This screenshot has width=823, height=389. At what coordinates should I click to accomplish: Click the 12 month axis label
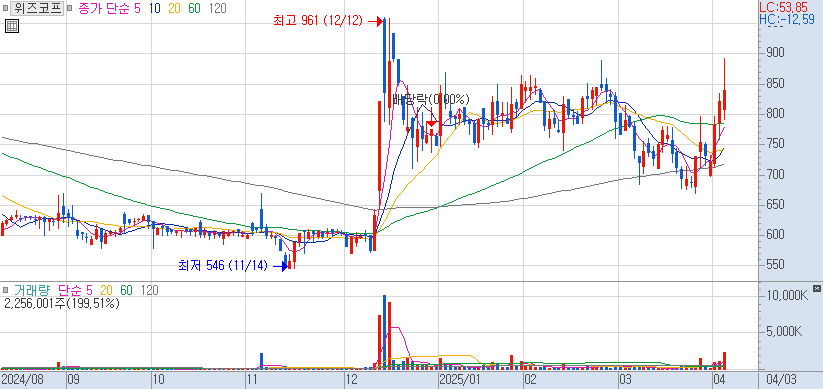pos(351,380)
